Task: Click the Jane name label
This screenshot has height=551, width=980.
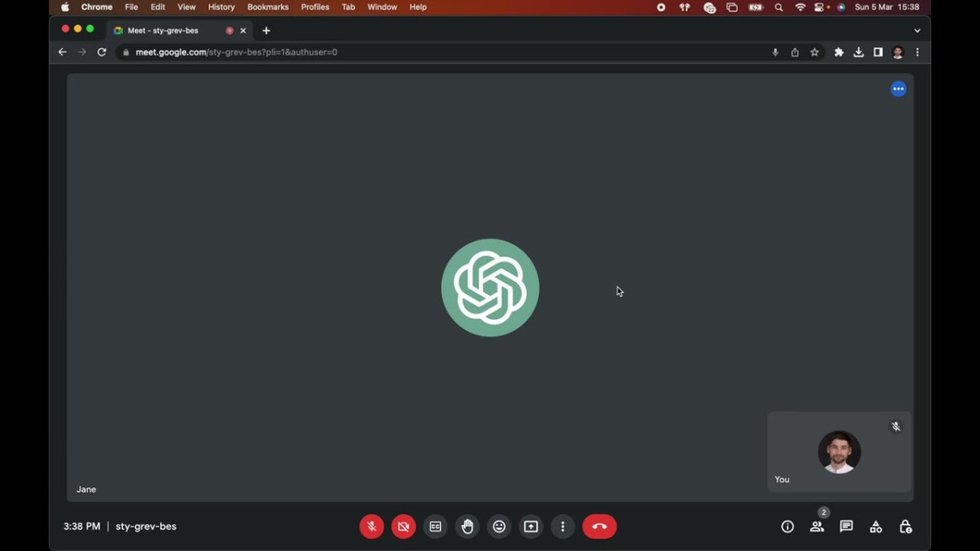Action: coord(87,490)
